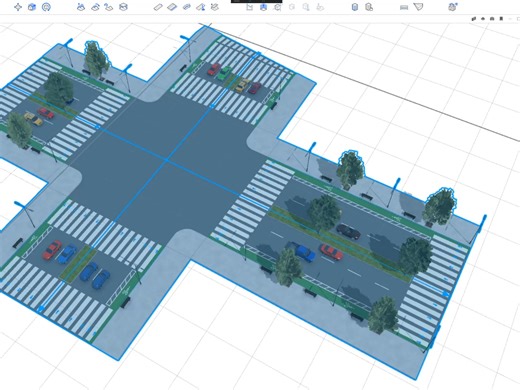Open the cylinder with gear settings icon
The width and height of the screenshot is (520, 390).
tap(369, 7)
